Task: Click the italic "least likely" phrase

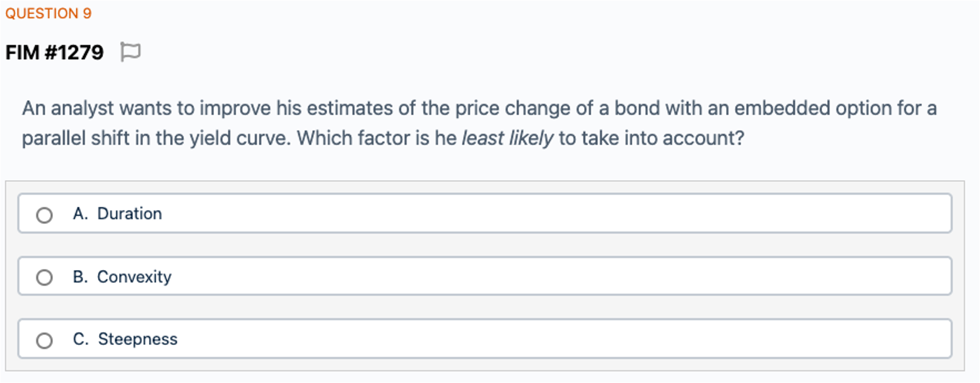Action: (x=507, y=138)
